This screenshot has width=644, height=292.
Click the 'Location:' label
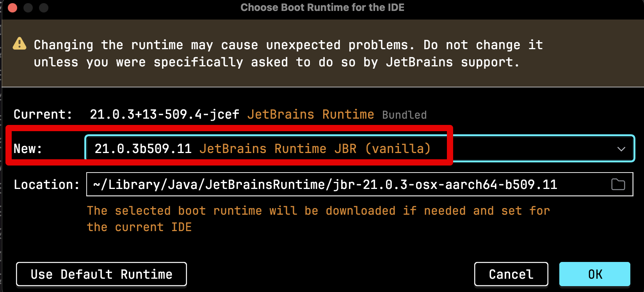pyautogui.click(x=46, y=185)
